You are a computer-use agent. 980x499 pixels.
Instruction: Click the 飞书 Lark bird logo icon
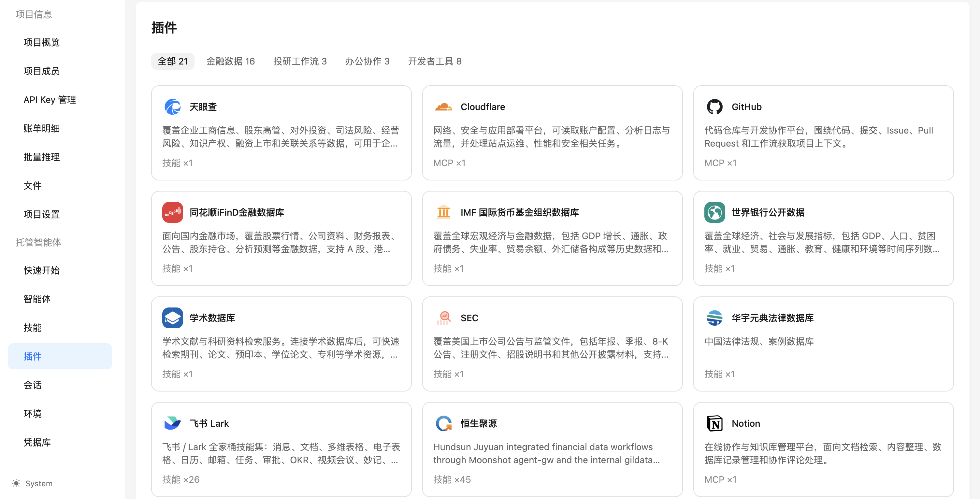coord(172,423)
